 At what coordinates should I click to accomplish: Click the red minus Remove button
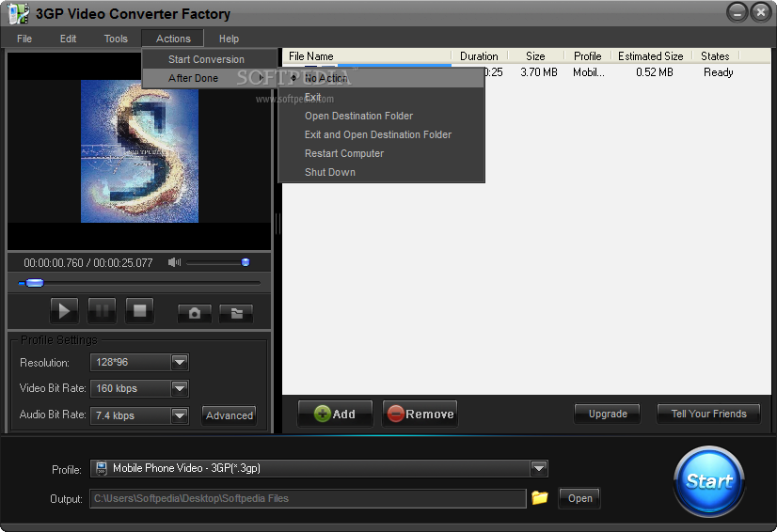click(420, 414)
